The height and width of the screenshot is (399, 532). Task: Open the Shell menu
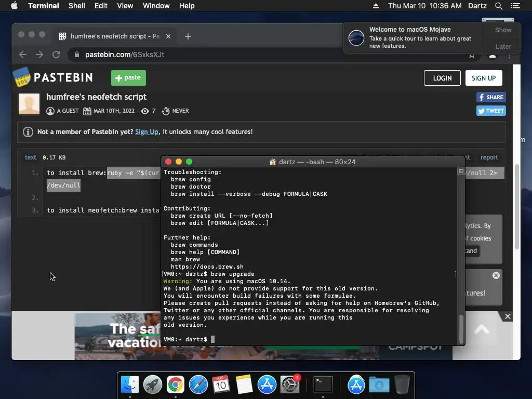(x=77, y=6)
